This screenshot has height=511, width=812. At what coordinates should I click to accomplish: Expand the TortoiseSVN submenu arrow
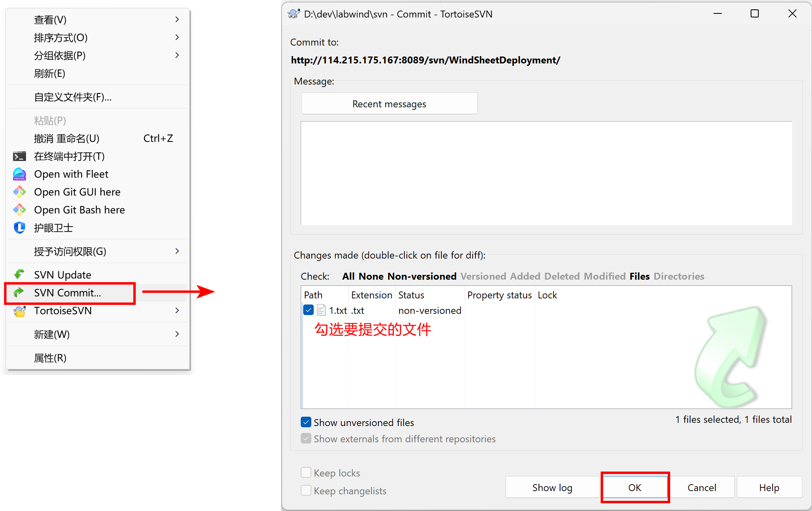tap(177, 311)
